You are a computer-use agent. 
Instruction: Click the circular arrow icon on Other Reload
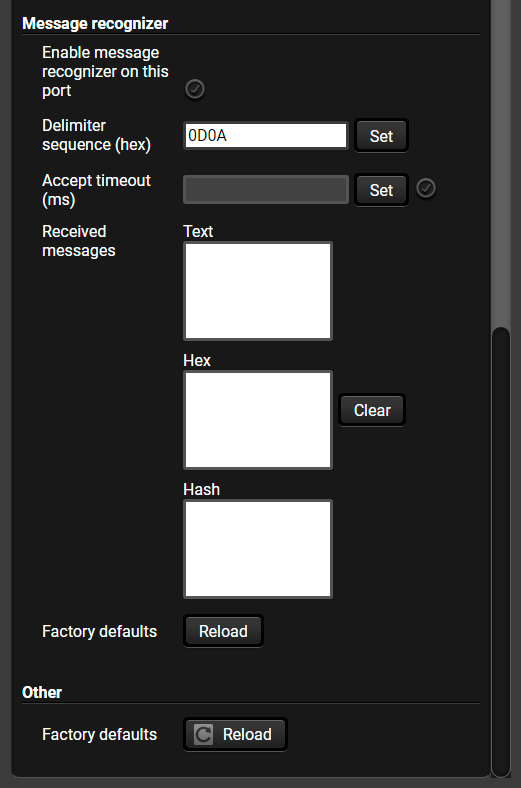203,734
